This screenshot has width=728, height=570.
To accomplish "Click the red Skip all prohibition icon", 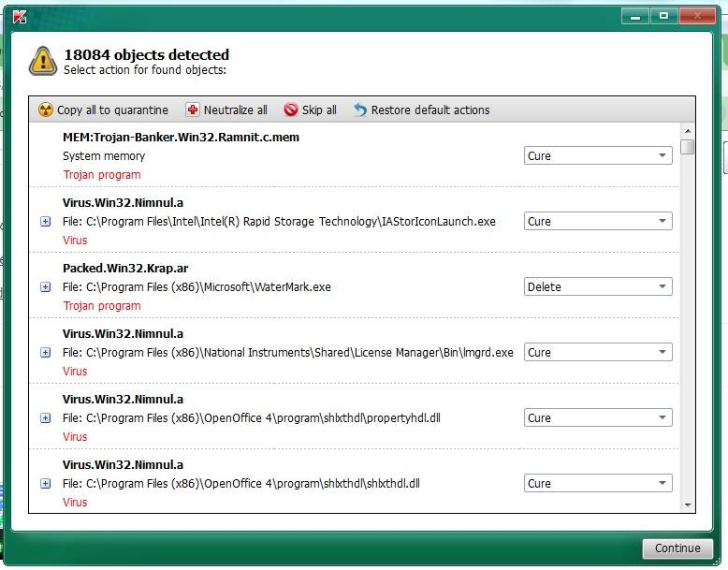I will (291, 110).
